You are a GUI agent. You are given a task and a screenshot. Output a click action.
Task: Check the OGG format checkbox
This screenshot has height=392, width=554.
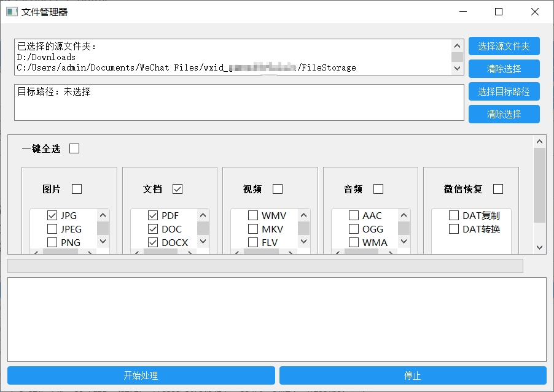pyautogui.click(x=353, y=229)
